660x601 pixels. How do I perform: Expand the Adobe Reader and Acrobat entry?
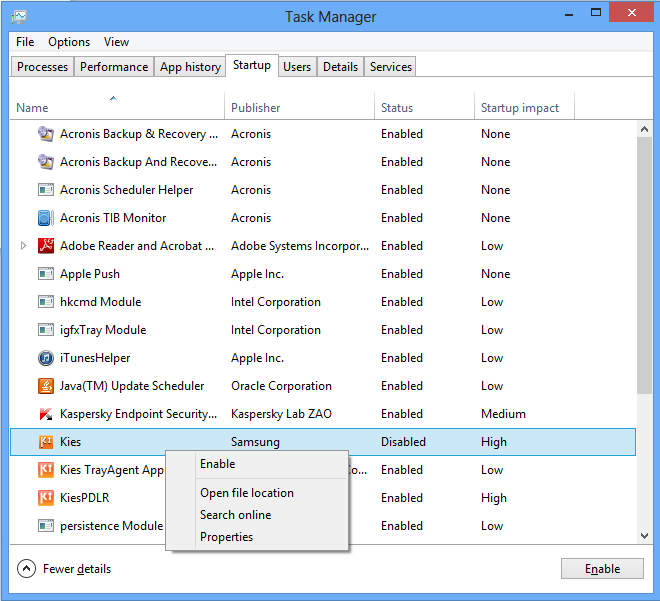point(24,246)
